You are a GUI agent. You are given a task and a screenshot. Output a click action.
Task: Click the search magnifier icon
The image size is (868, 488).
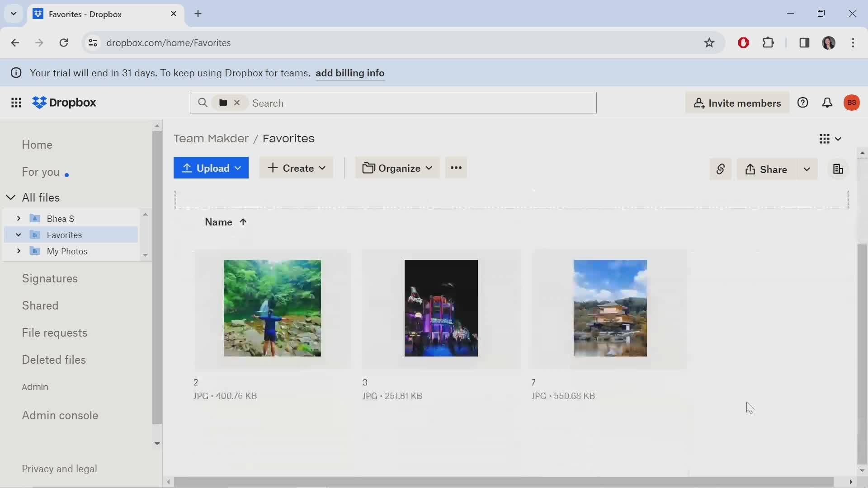(203, 103)
